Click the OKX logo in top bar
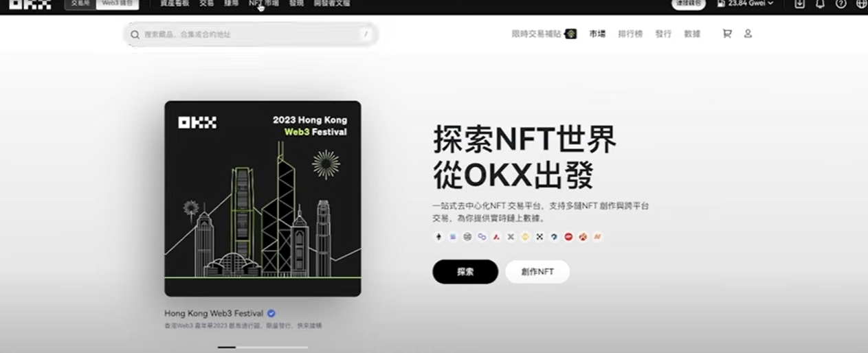This screenshot has width=868, height=353. point(30,3)
